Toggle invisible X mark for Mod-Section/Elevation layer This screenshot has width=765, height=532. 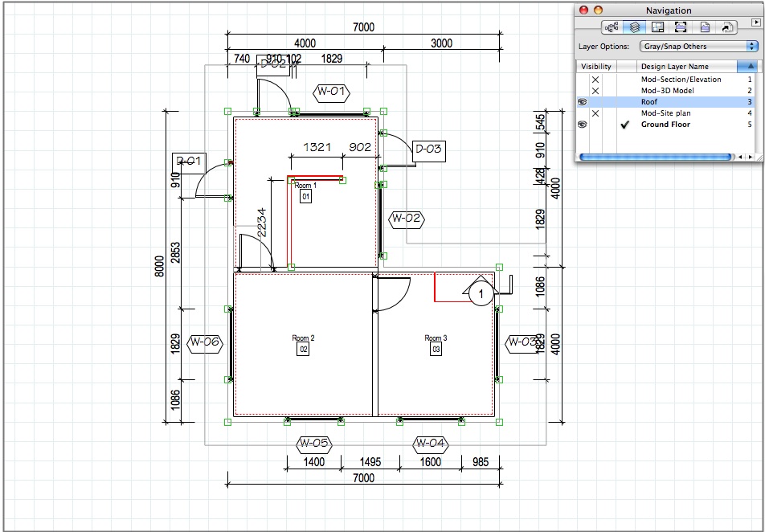click(595, 80)
